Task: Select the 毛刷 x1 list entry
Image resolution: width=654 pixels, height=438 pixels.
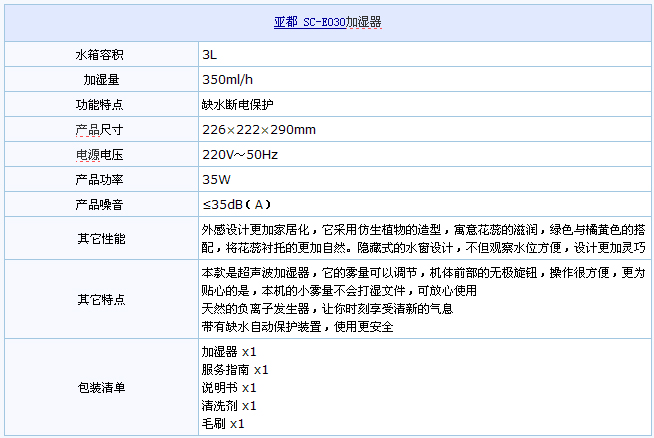Action: click(x=222, y=423)
